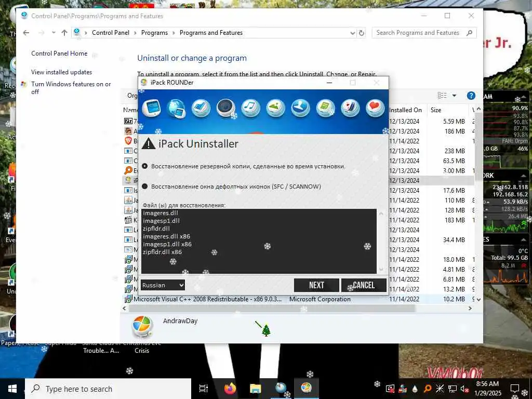
Task: Click the computer monitor icon in iPack banner
Action: (x=151, y=109)
